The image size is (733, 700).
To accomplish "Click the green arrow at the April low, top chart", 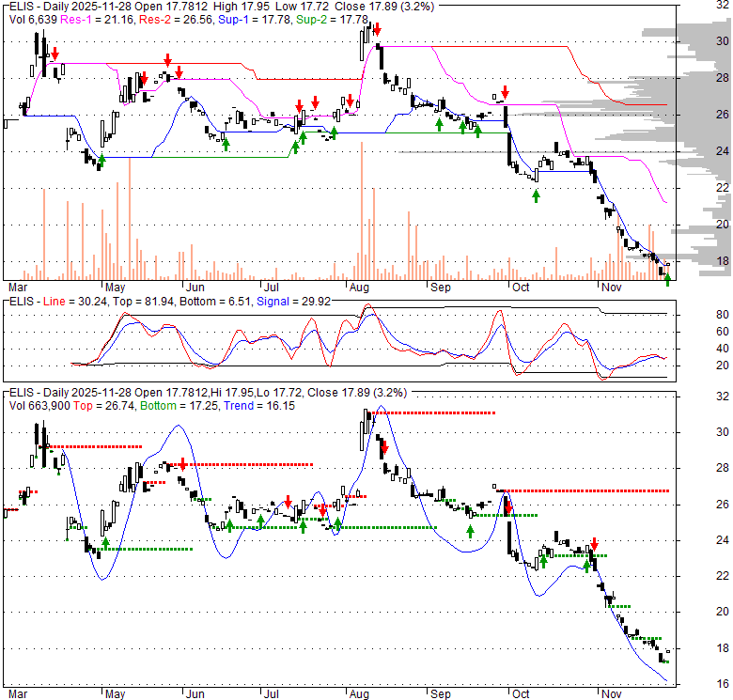I will [101, 161].
